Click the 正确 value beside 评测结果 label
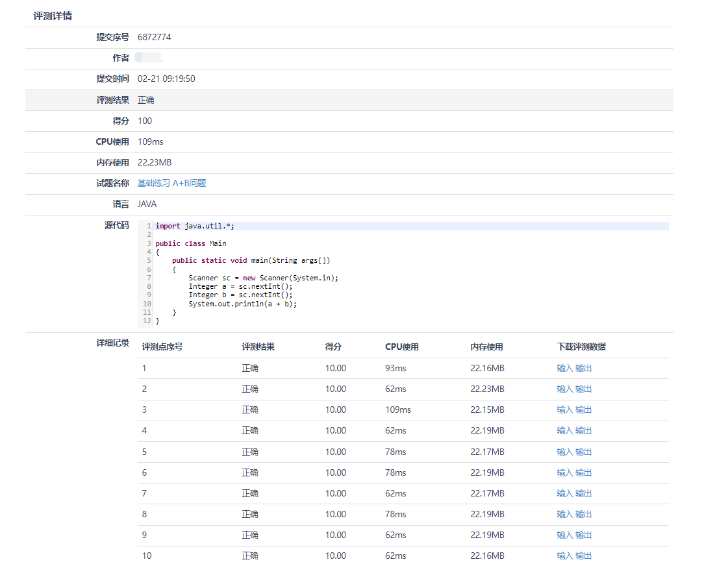 point(146,100)
